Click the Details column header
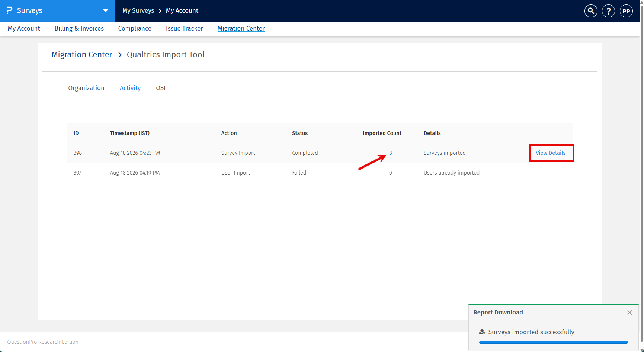Image resolution: width=644 pixels, height=352 pixels. (432, 133)
